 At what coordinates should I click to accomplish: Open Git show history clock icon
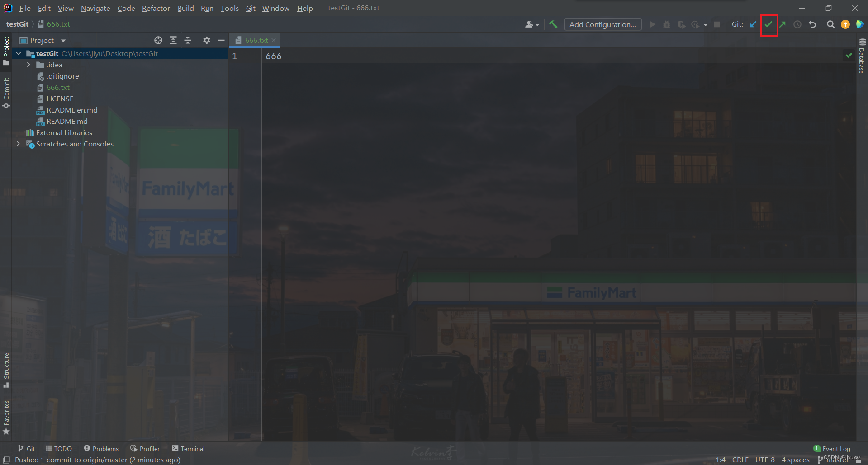(797, 24)
